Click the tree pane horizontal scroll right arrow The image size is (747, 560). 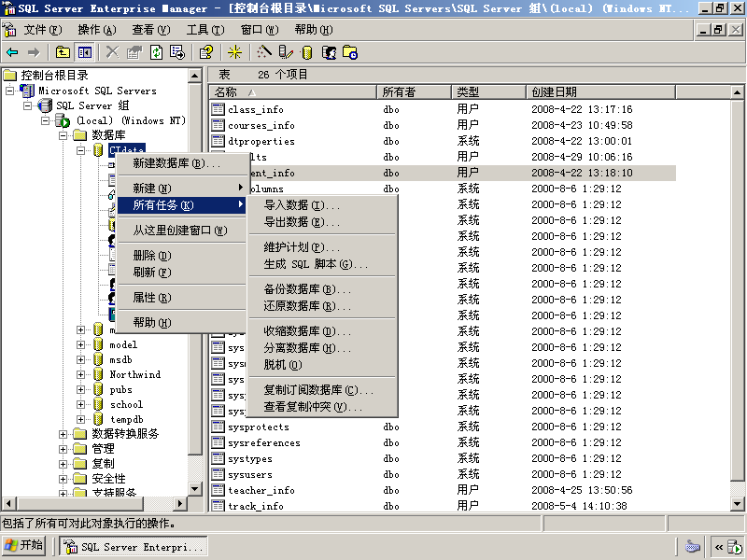pos(179,503)
